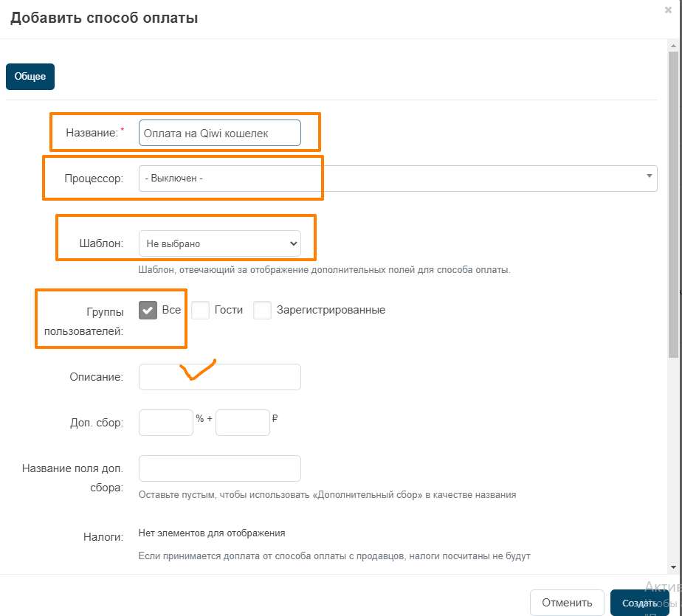Enable the Зарегистрированные checkbox
Image resolution: width=682 pixels, height=616 pixels.
(x=262, y=311)
